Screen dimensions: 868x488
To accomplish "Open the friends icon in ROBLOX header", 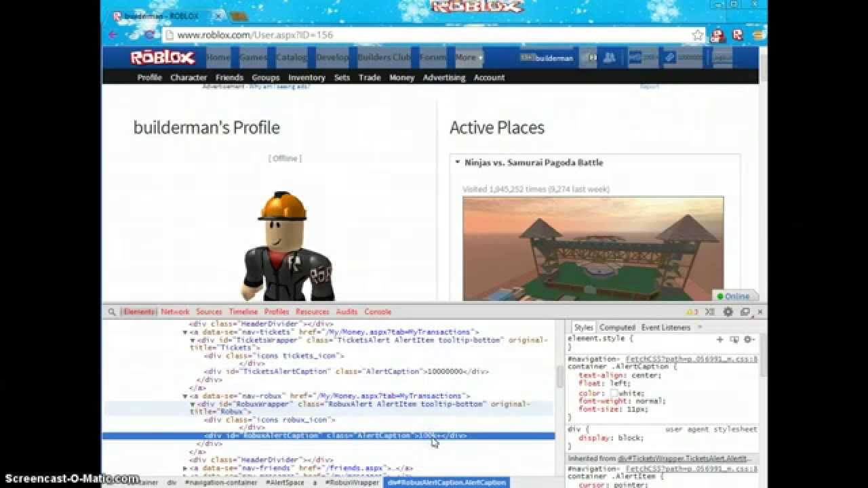I will [609, 58].
